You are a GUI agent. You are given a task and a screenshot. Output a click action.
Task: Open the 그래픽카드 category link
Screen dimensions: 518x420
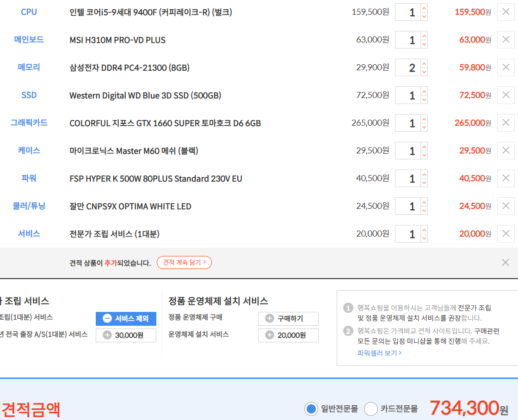pyautogui.click(x=29, y=123)
